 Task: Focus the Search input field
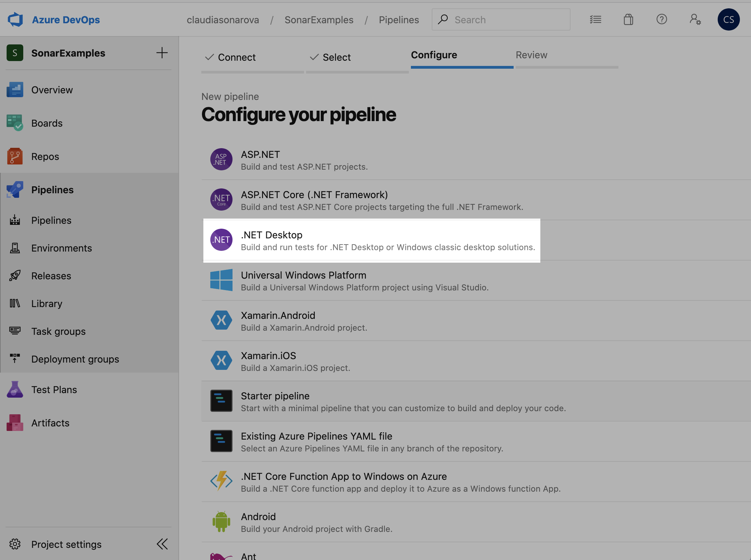click(x=501, y=20)
